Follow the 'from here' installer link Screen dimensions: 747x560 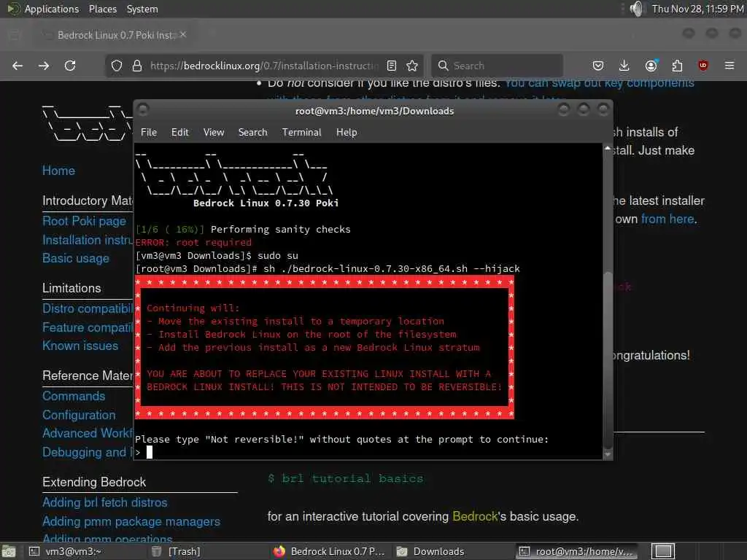click(x=667, y=219)
